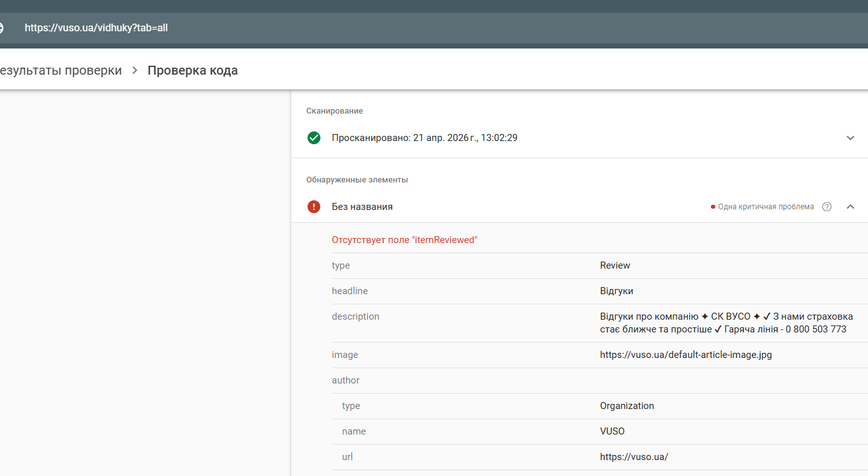Image resolution: width=868 pixels, height=476 pixels.
Task: Select the author property row
Action: pyautogui.click(x=346, y=380)
